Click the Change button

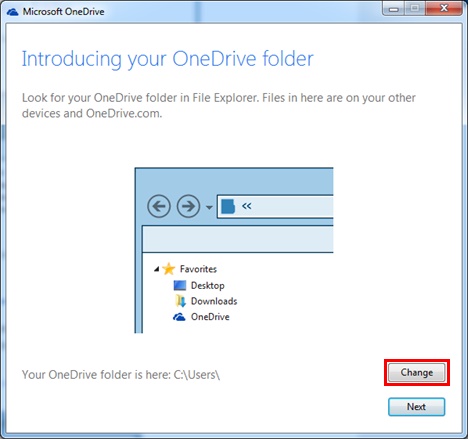416,372
